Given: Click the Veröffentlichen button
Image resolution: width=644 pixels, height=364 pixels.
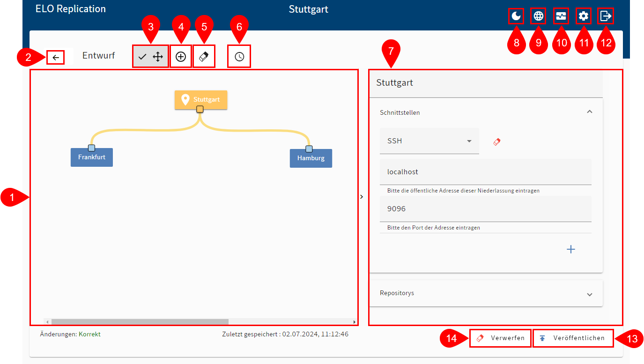Looking at the screenshot, I should [x=573, y=338].
